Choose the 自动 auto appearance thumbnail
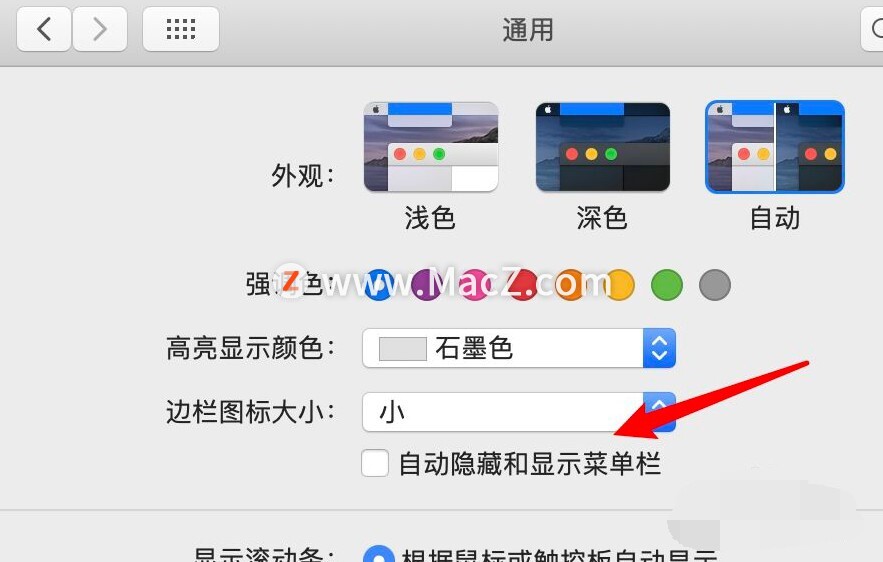Screen dimensions: 883x562 click(x=774, y=146)
